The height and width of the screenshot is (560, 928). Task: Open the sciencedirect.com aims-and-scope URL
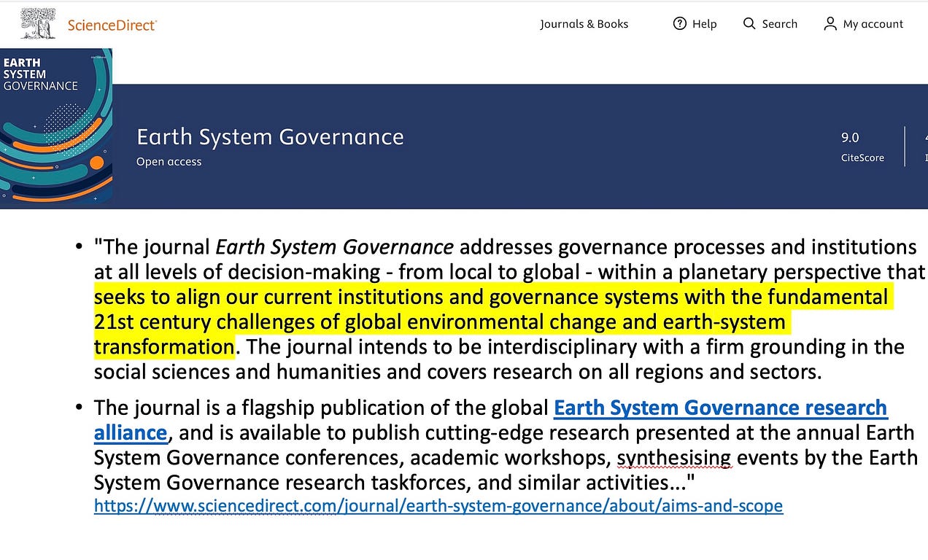[438, 505]
